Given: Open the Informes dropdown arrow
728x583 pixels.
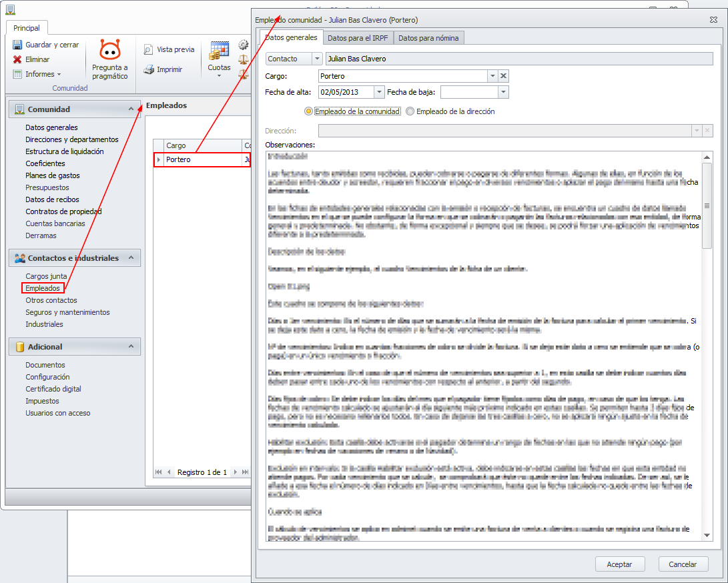Looking at the screenshot, I should coord(59,74).
